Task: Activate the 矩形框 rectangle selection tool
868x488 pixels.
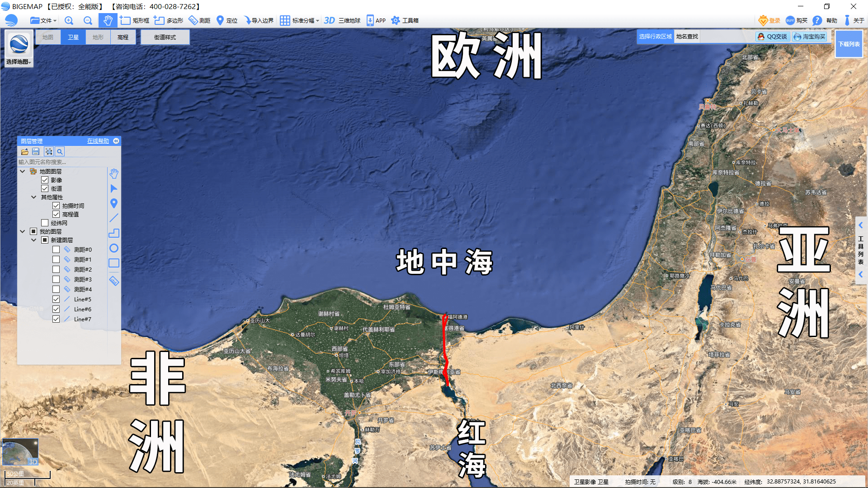Action: pyautogui.click(x=134, y=20)
